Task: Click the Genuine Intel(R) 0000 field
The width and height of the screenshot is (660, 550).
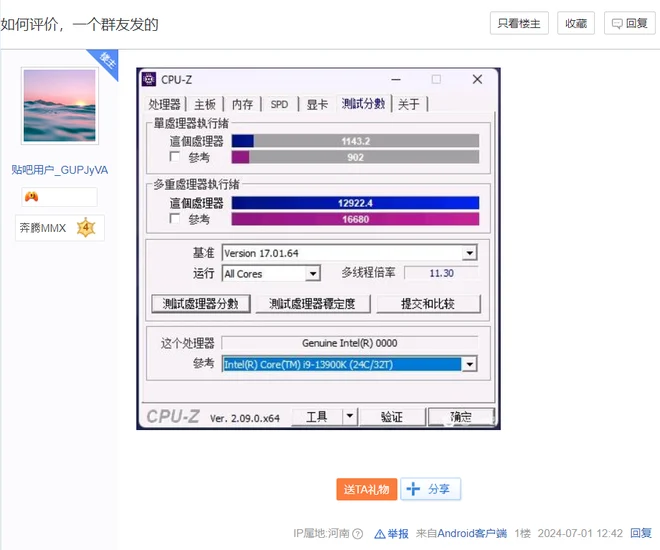Action: (350, 343)
